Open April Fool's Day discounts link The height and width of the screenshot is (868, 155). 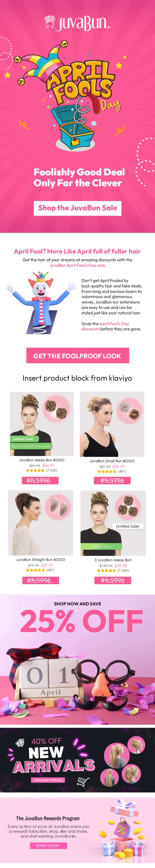[105, 326]
